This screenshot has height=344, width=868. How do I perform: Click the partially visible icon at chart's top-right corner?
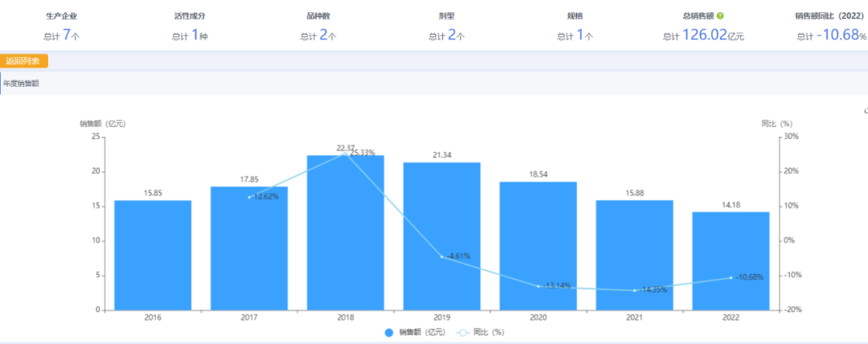pos(865,111)
